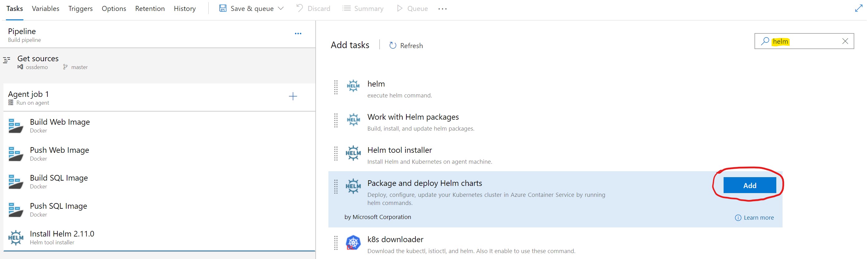Click the full screen expand icon
This screenshot has width=868, height=259.
pos(859,8)
